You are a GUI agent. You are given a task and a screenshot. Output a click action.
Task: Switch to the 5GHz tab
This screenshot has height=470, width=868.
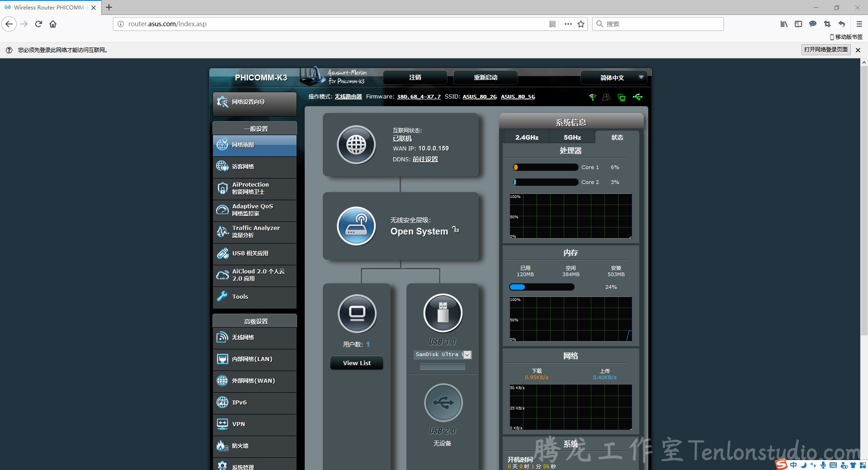tap(572, 137)
